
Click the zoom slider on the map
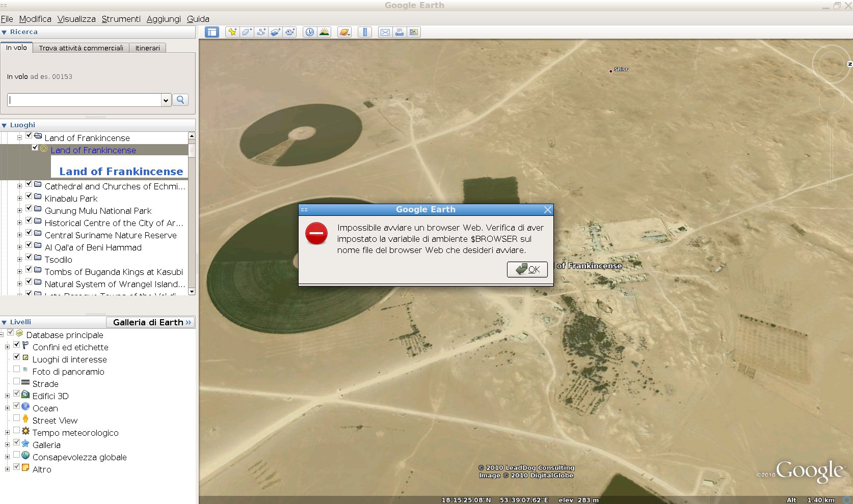831,154
